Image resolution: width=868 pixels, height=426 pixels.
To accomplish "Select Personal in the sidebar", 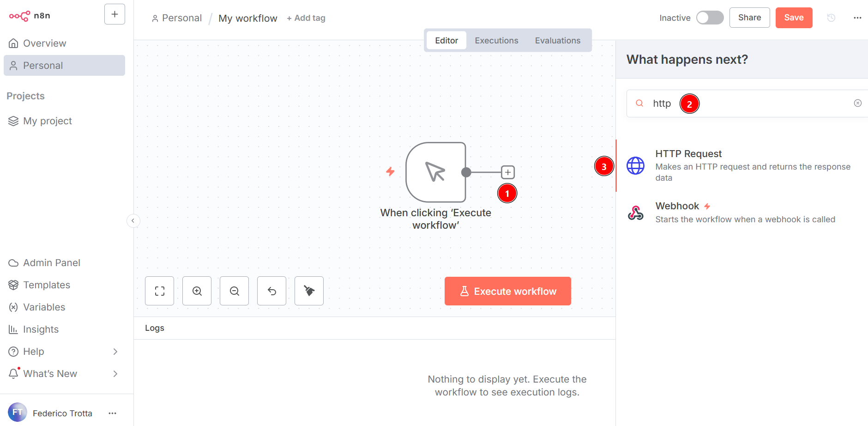I will tap(64, 66).
